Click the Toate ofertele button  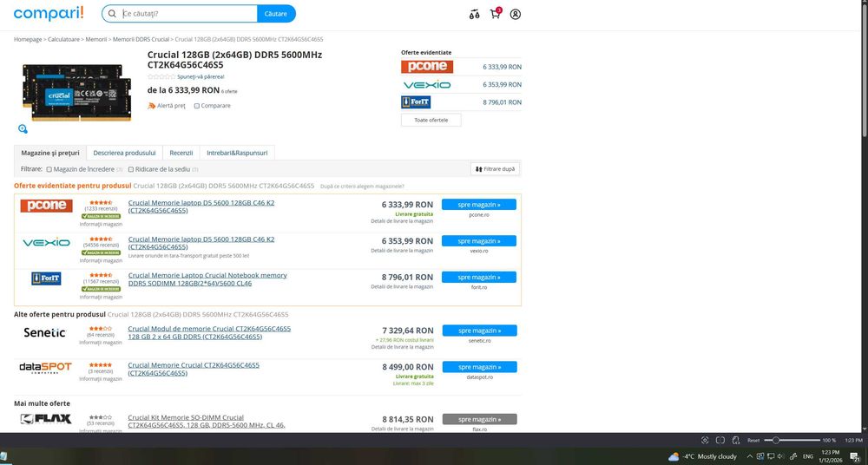click(x=431, y=120)
